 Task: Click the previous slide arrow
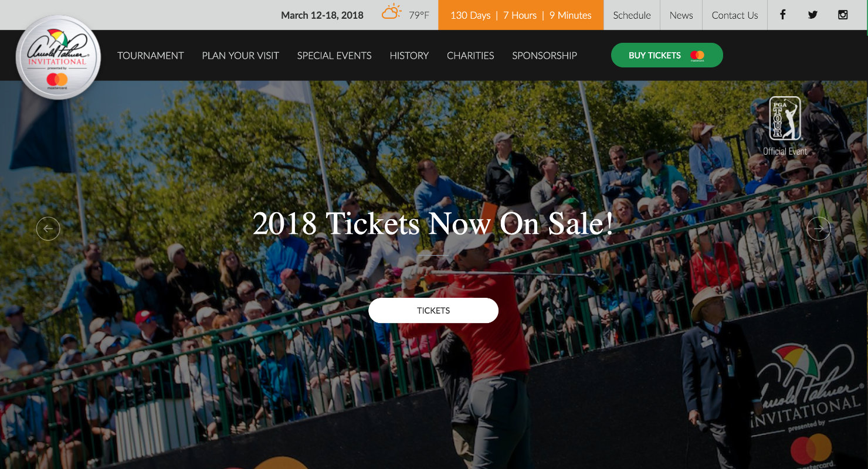[48, 229]
